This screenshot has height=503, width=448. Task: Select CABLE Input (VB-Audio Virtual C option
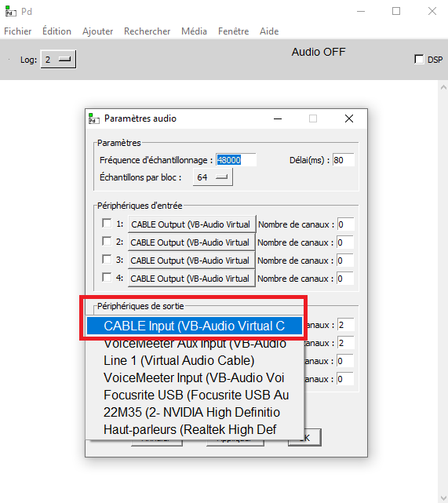[195, 326]
